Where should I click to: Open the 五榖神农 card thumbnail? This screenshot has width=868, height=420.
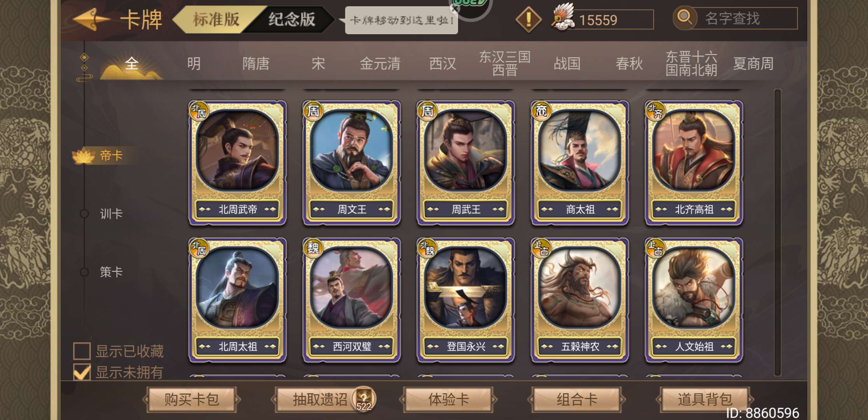580,300
